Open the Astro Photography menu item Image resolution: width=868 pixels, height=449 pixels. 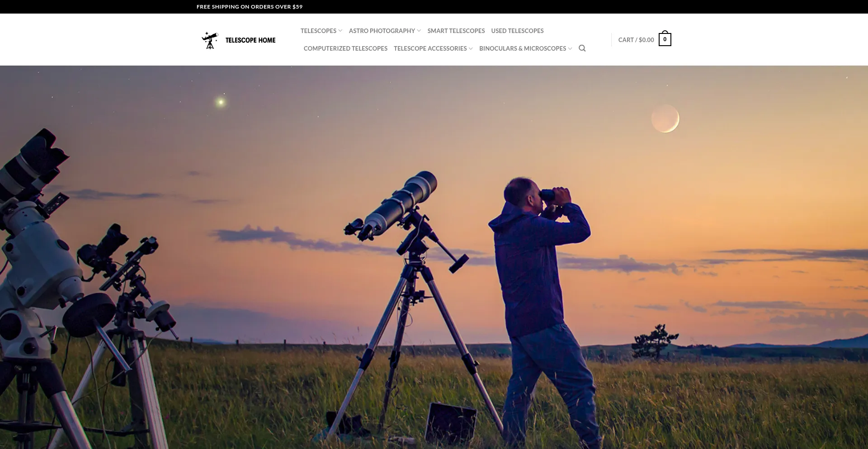coord(382,31)
